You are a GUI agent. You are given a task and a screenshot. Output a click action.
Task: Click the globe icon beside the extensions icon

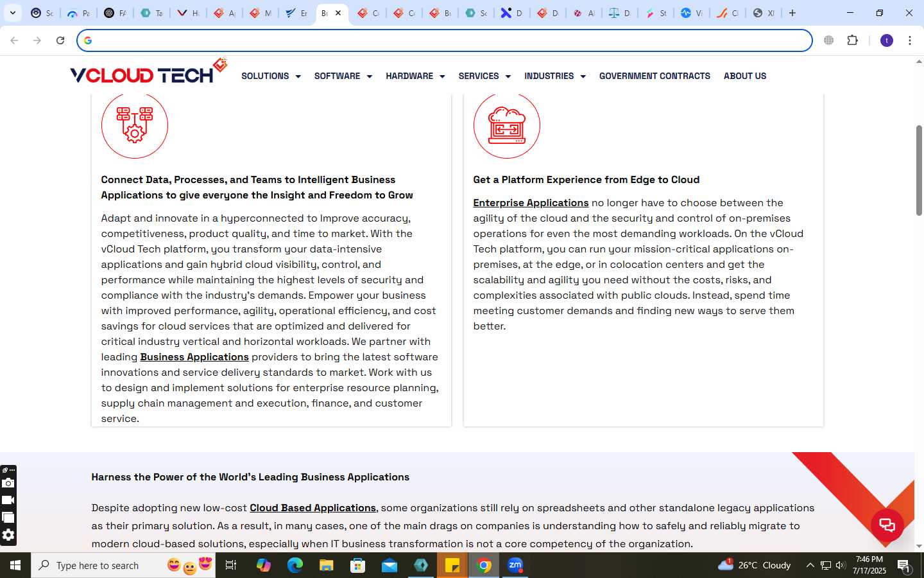[x=829, y=40]
